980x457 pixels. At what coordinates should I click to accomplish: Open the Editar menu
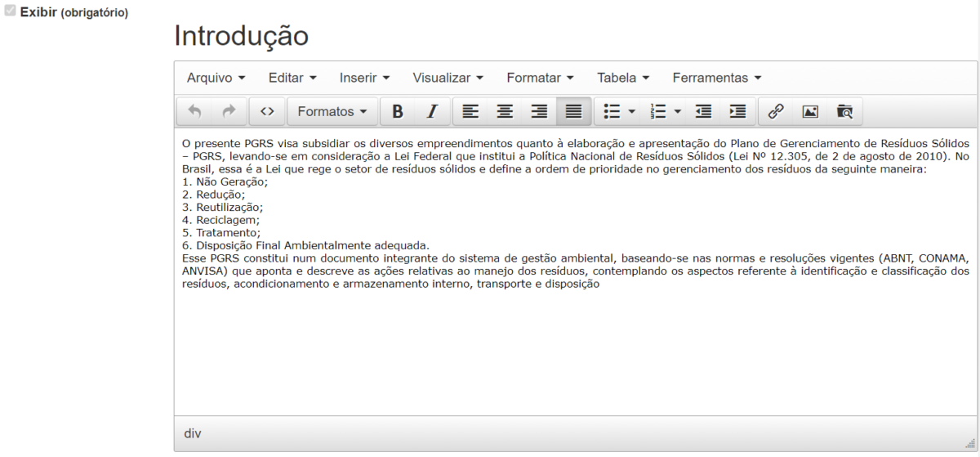292,78
